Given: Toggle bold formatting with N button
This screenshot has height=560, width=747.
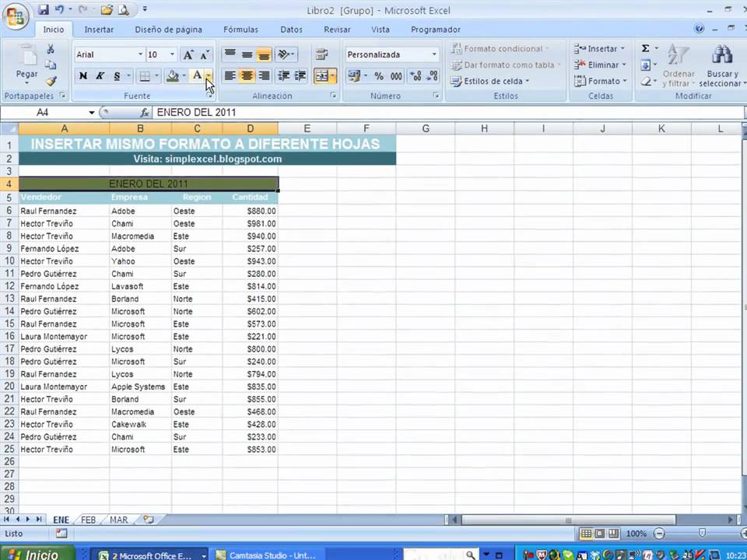Looking at the screenshot, I should [83, 76].
